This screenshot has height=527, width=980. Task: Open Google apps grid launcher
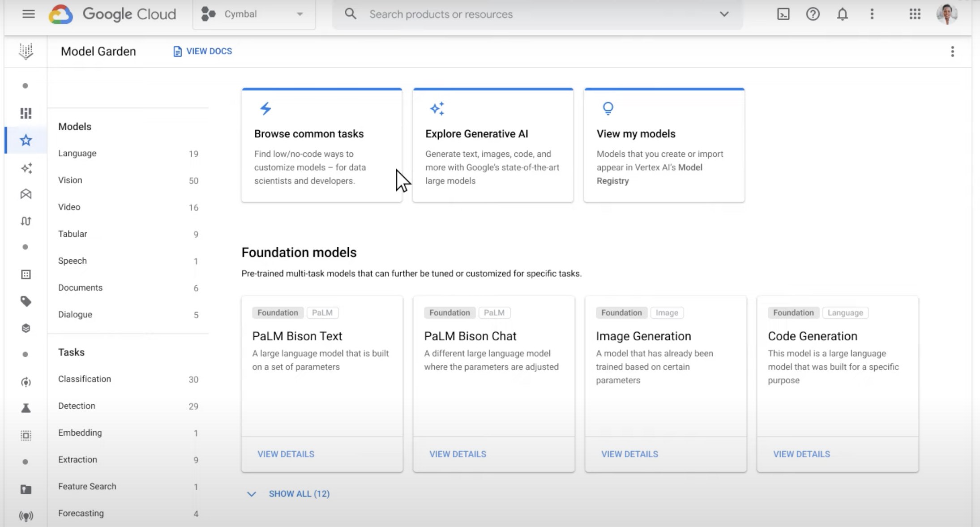pos(915,14)
